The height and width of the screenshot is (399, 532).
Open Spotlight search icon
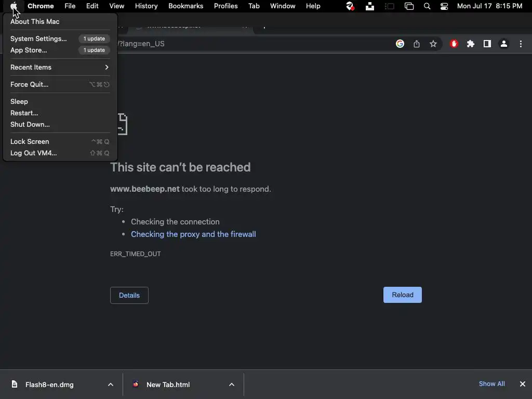coord(427,6)
